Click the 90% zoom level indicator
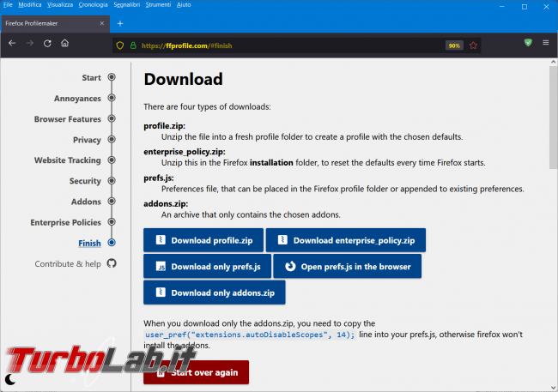558x392 pixels. (454, 45)
